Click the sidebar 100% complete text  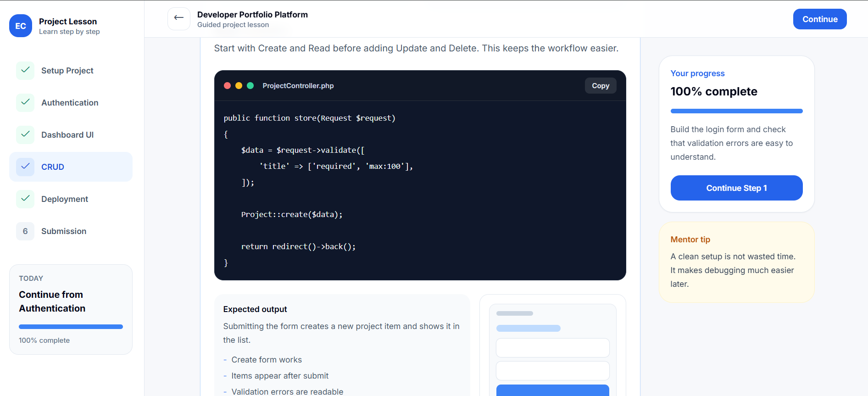coord(44,340)
